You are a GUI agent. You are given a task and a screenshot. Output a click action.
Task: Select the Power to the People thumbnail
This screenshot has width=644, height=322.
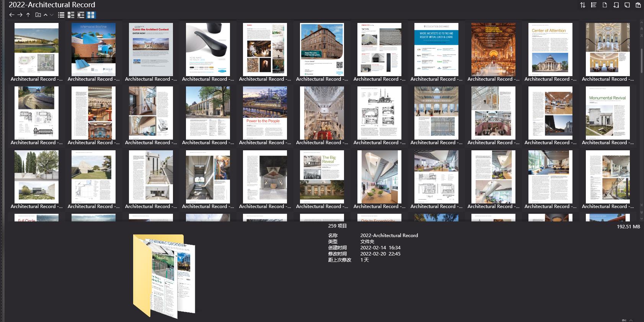(x=265, y=113)
